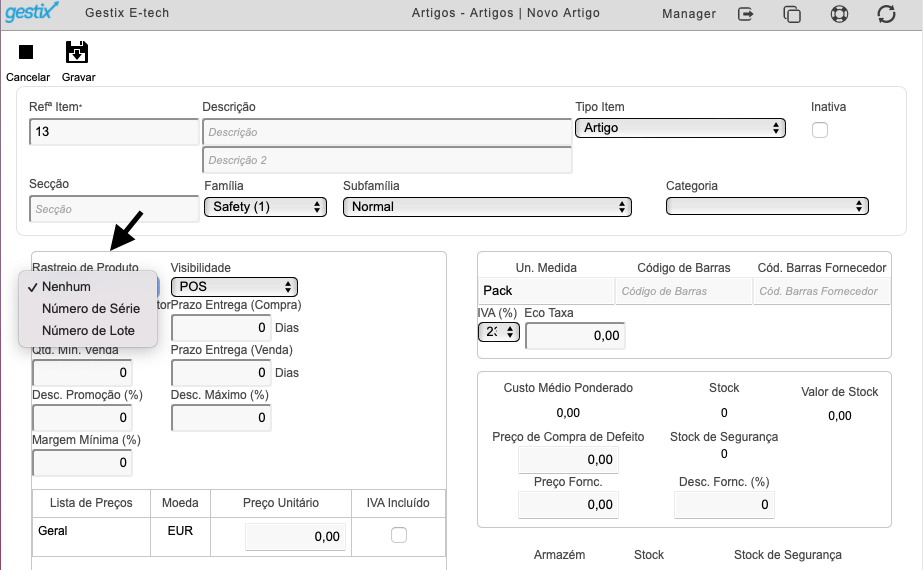Open the Visibilidade dropdown showing POS
The width and height of the screenshot is (923, 570).
pyautogui.click(x=234, y=287)
